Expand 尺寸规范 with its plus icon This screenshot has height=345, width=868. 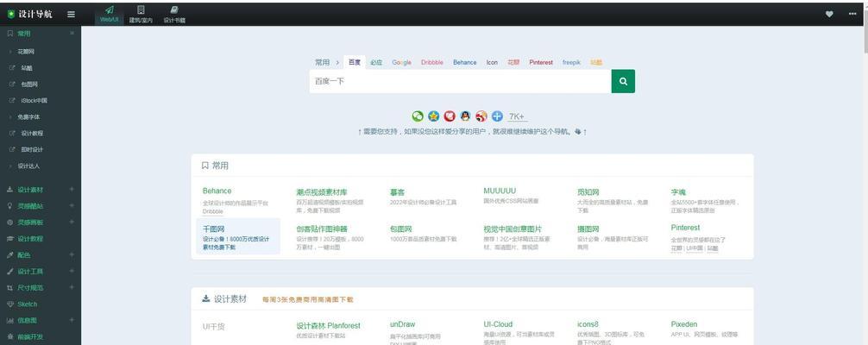[x=72, y=287]
